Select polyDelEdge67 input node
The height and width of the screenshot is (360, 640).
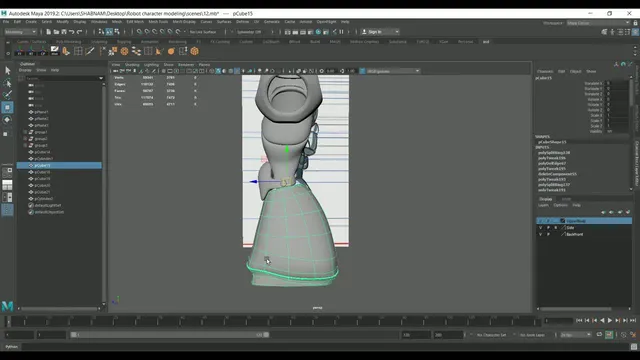click(x=552, y=163)
